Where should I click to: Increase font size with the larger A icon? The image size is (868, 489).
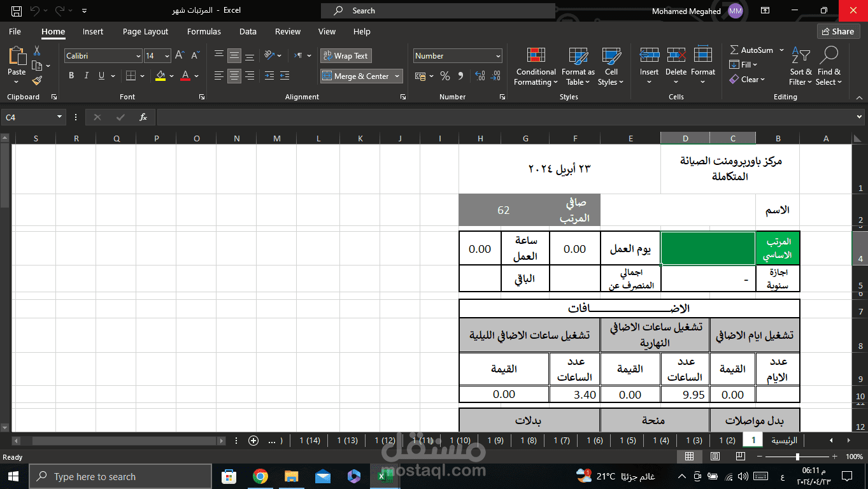pos(180,56)
